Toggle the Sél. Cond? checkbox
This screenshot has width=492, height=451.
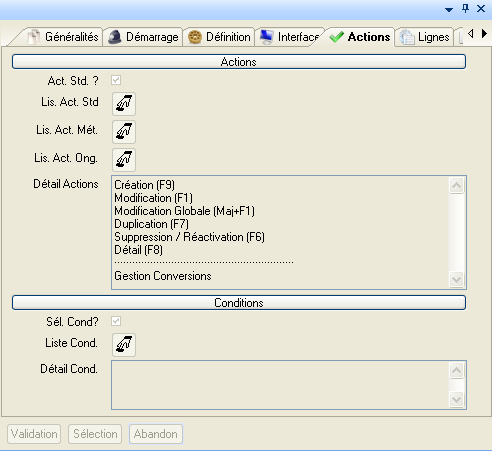(x=116, y=321)
